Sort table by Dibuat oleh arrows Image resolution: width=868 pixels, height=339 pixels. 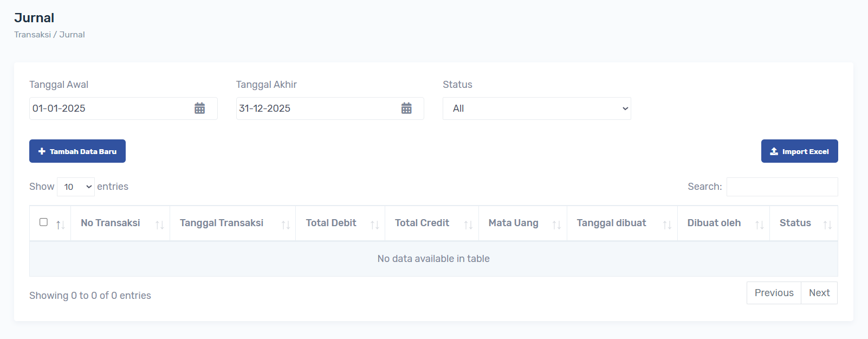pos(759,225)
